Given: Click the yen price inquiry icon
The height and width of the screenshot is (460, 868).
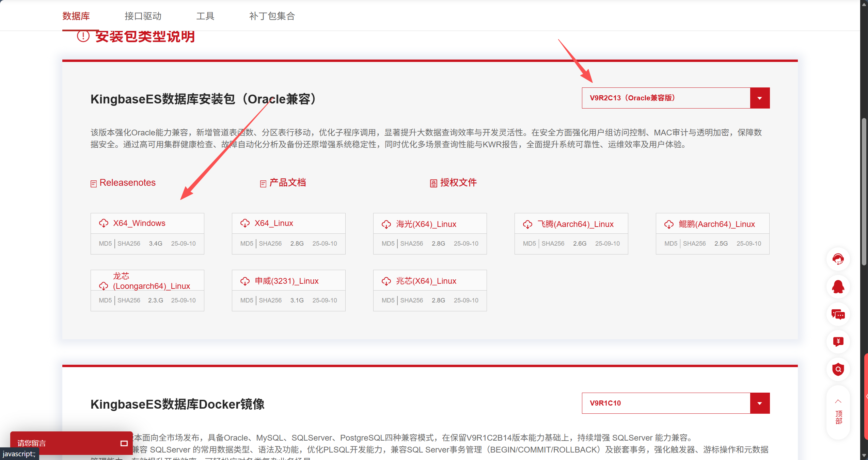Looking at the screenshot, I should 838,342.
